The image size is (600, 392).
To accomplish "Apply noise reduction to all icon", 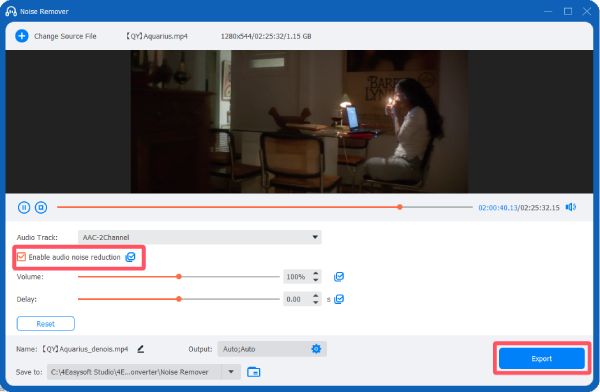I will [x=130, y=257].
